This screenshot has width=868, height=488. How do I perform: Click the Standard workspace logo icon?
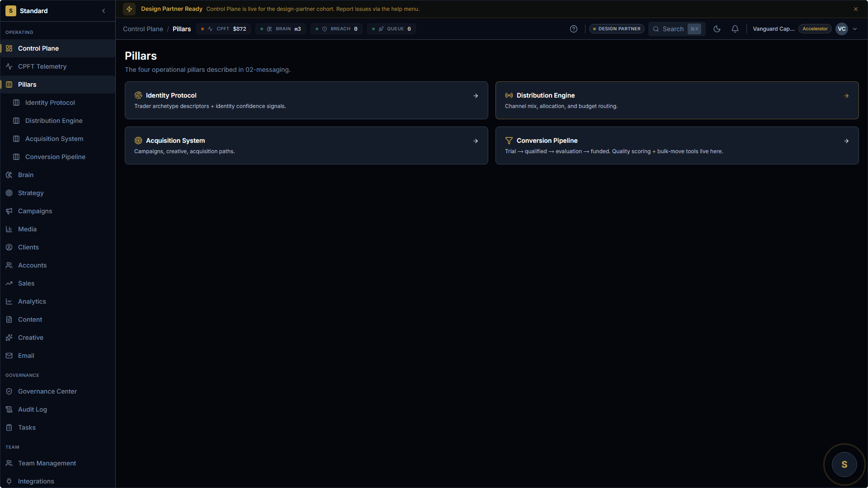pyautogui.click(x=11, y=11)
